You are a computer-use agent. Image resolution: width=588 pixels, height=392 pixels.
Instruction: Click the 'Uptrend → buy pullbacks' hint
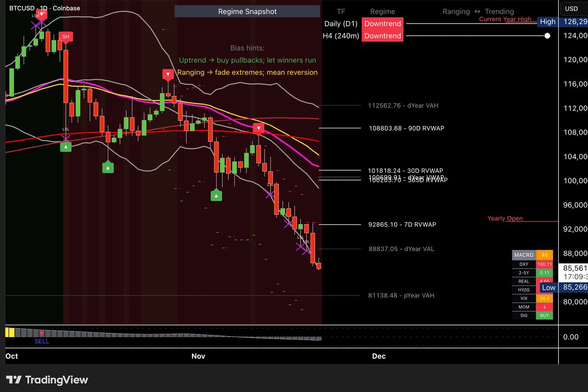247,60
